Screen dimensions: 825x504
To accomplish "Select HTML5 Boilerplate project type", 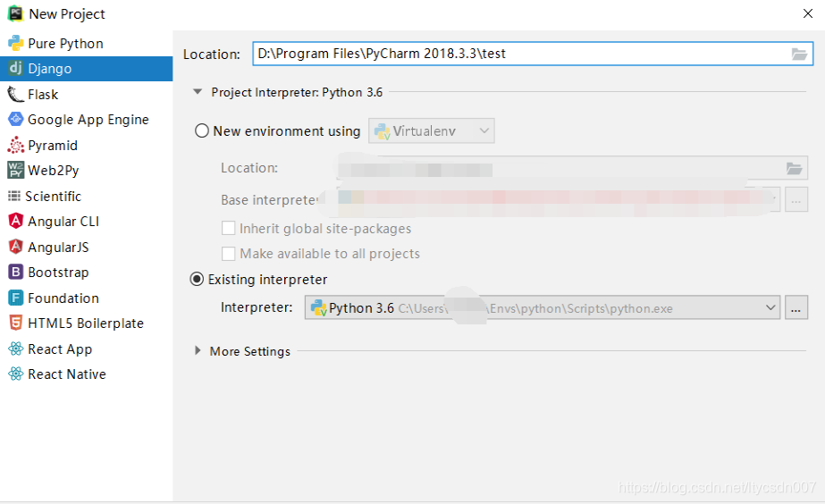I will click(87, 323).
